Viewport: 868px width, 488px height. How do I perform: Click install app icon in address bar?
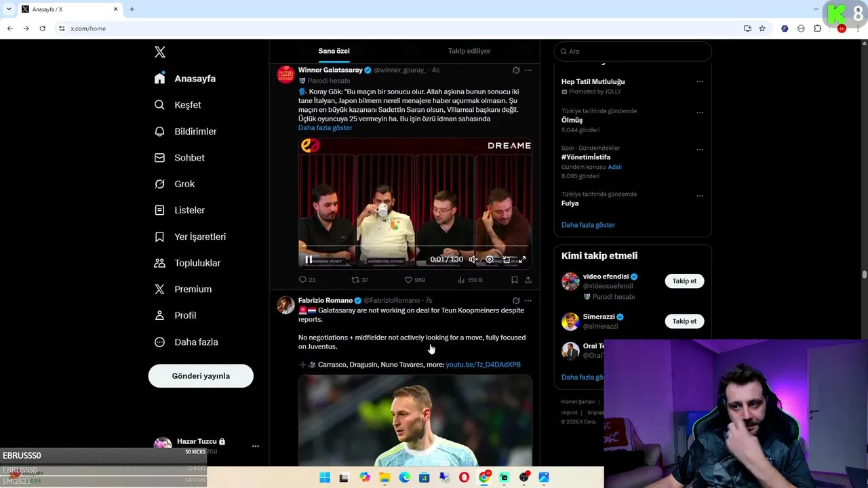click(747, 28)
